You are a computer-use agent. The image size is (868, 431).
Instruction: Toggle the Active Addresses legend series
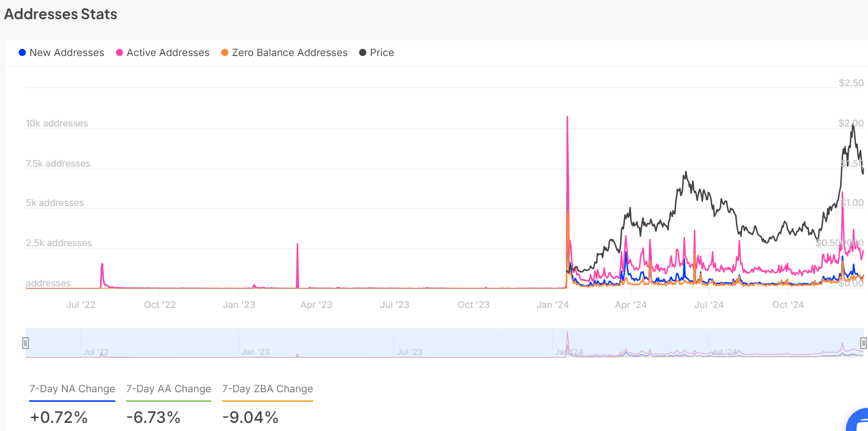163,53
